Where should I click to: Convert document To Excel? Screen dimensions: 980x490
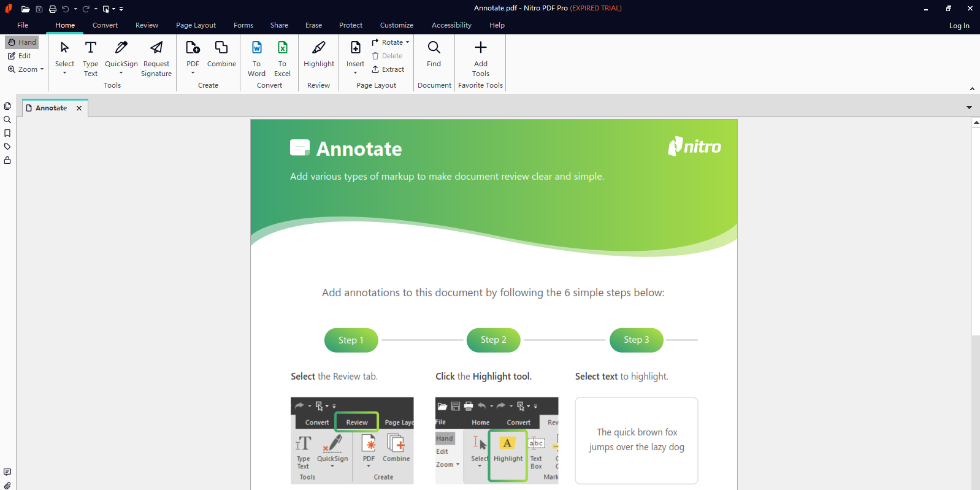pos(282,58)
